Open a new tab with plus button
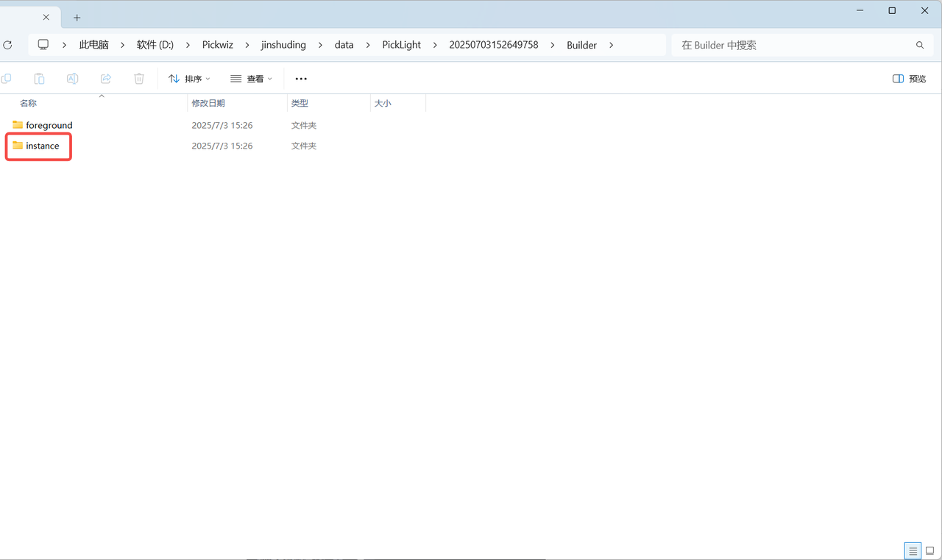This screenshot has height=560, width=942. 77,18
